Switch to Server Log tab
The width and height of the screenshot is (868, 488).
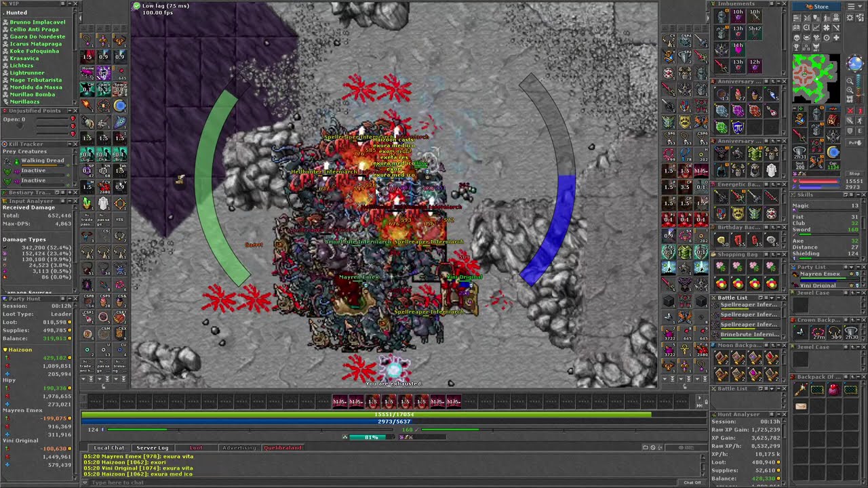coord(152,447)
